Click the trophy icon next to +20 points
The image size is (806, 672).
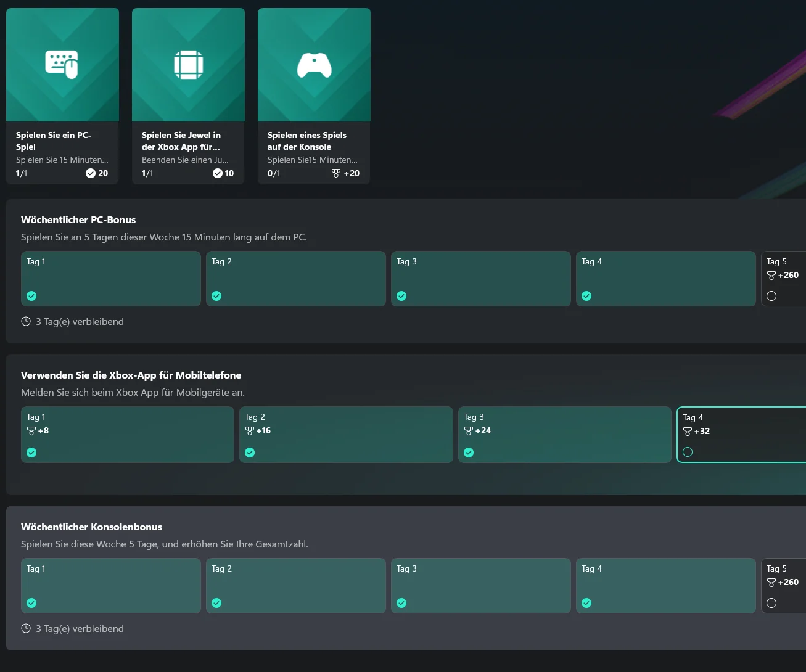[336, 173]
